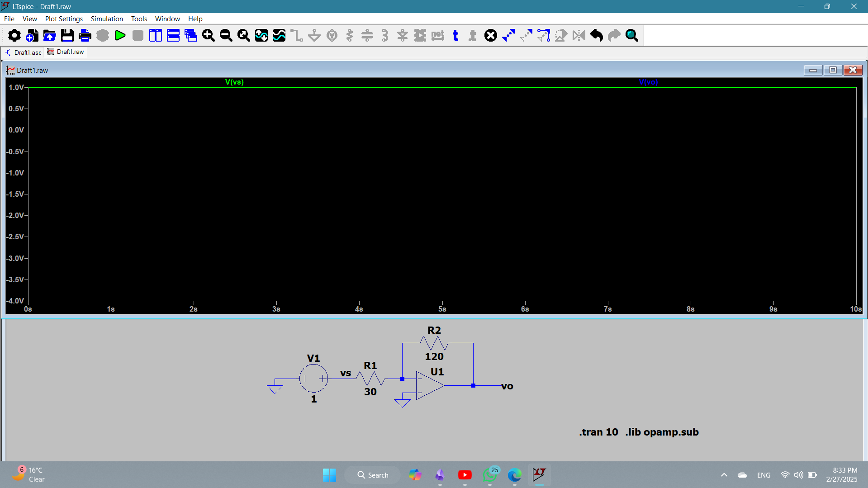Click the V(vs) trace label

[234, 82]
